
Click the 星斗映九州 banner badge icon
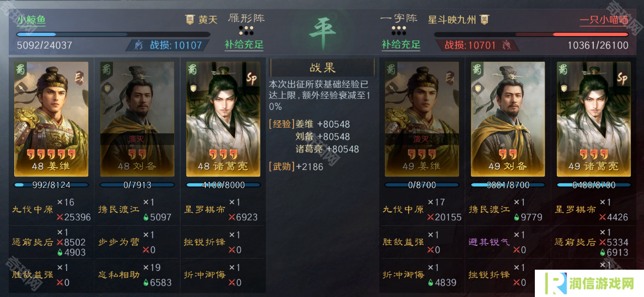coord(484,19)
